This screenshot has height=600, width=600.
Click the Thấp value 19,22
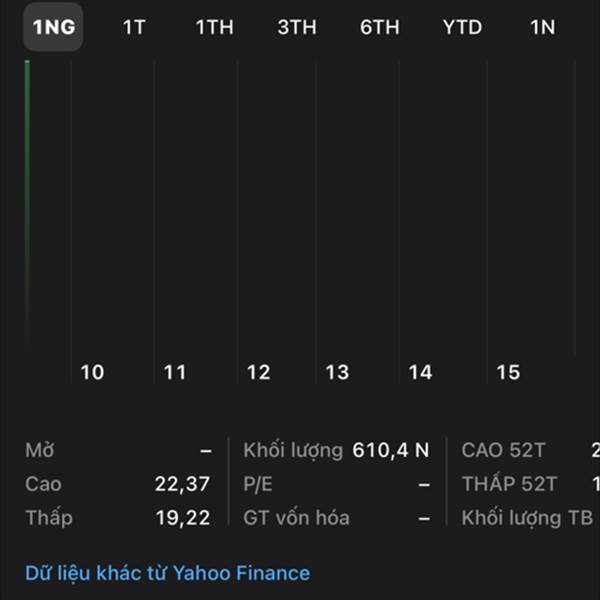tap(182, 518)
